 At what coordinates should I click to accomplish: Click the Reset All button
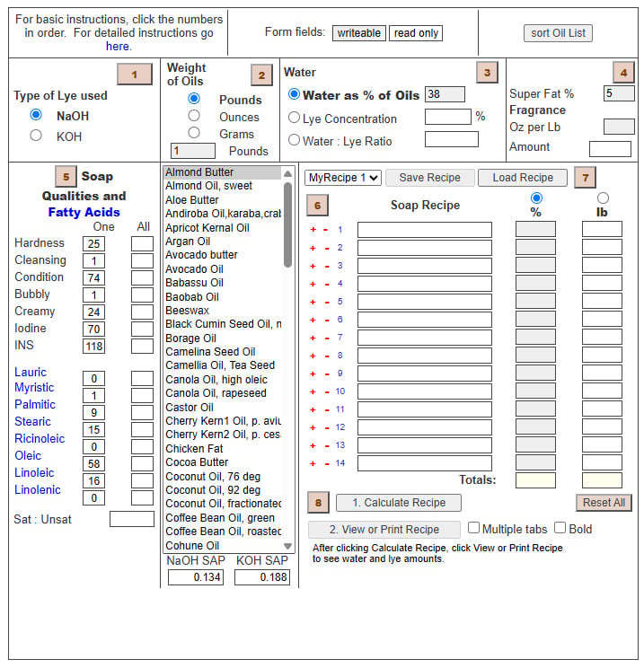coord(604,503)
